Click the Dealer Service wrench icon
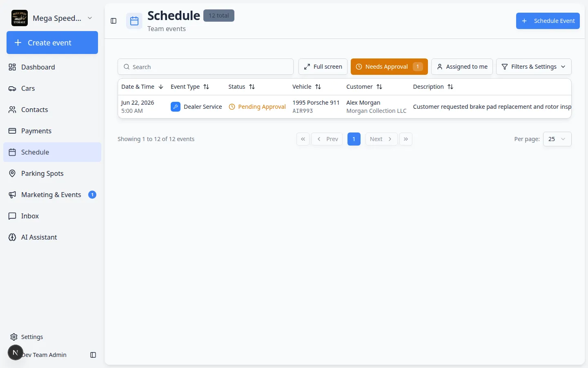Image resolution: width=588 pixels, height=368 pixels. pyautogui.click(x=176, y=107)
